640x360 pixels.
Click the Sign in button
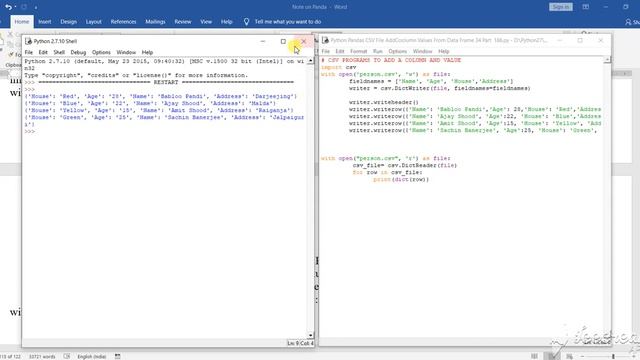click(561, 7)
